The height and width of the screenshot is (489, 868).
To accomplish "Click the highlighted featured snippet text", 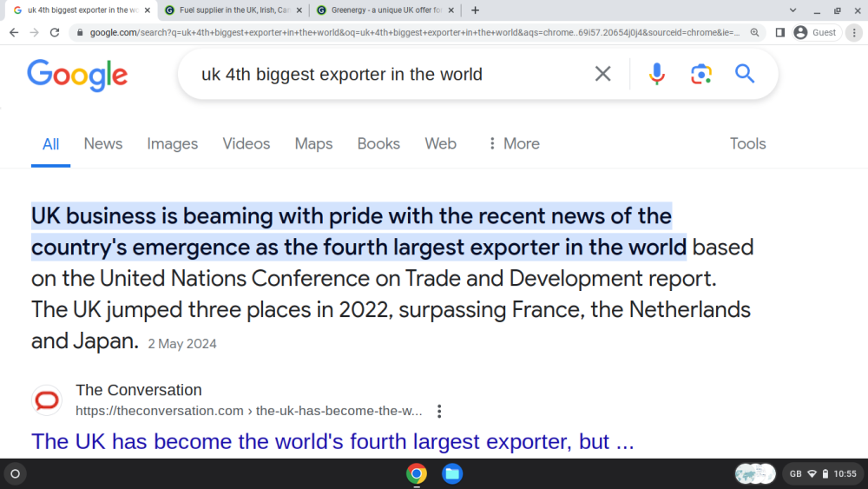I will (358, 232).
